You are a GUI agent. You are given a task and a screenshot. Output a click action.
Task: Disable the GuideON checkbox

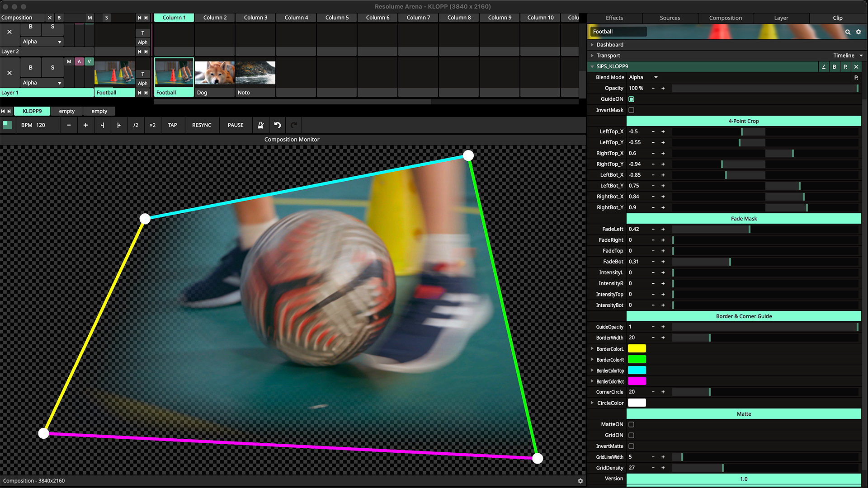pos(632,99)
